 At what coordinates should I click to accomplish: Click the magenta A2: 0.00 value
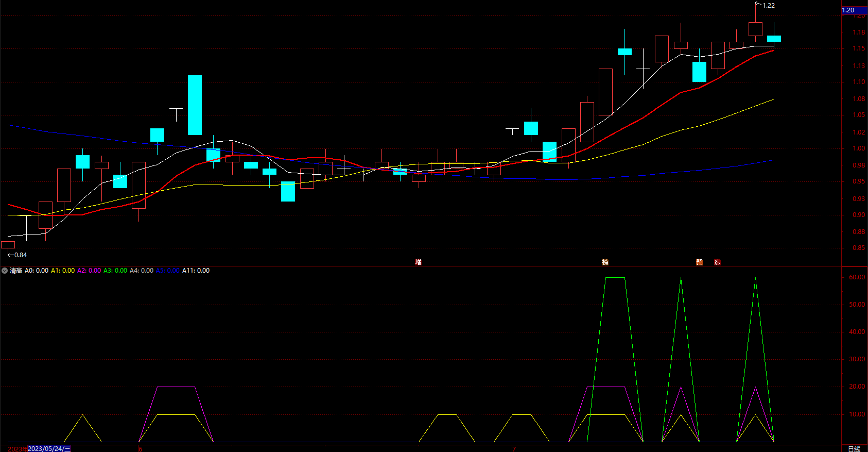click(89, 271)
